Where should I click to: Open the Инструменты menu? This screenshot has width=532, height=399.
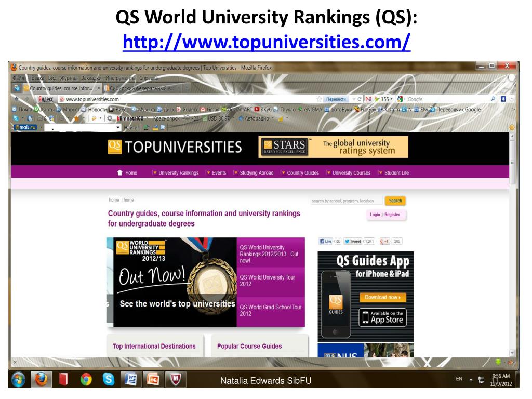click(x=120, y=78)
